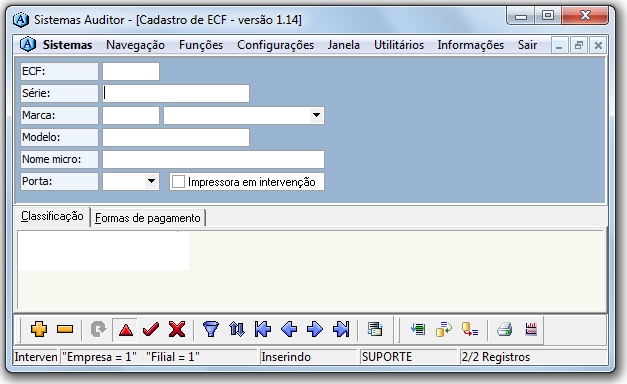Toggle Impressora em intervenção checkbox
The height and width of the screenshot is (384, 627).
(x=178, y=182)
